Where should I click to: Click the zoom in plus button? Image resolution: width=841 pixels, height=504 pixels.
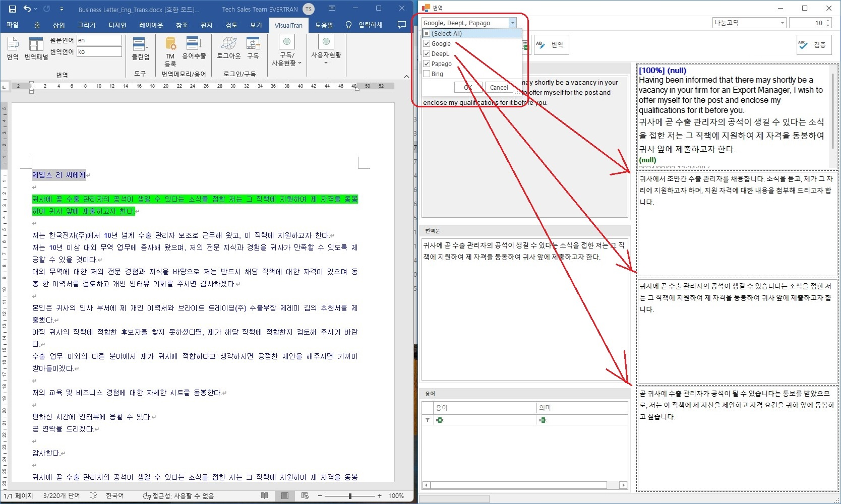click(x=380, y=496)
